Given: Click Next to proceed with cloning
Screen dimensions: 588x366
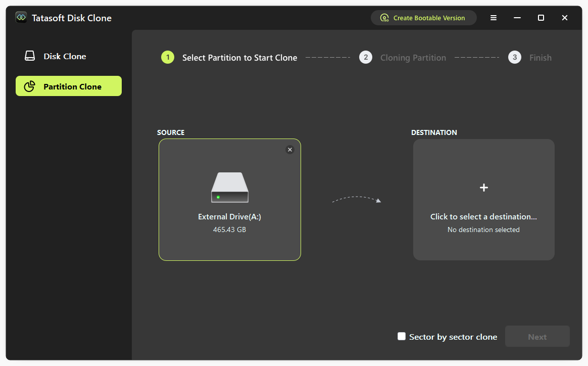Looking at the screenshot, I should click(x=537, y=336).
